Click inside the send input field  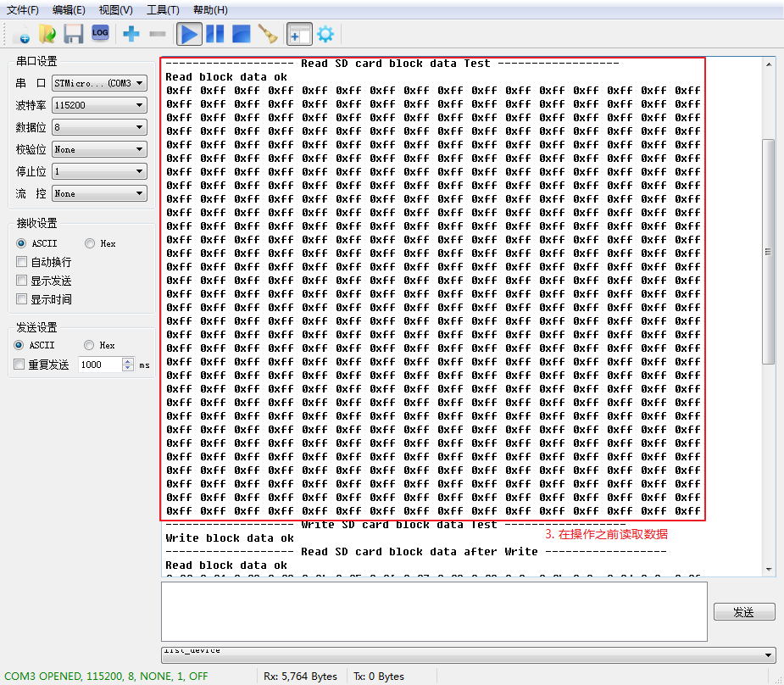432,612
